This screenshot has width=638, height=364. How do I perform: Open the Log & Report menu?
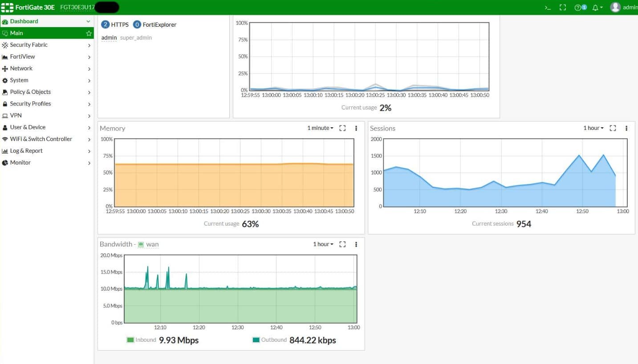(27, 150)
